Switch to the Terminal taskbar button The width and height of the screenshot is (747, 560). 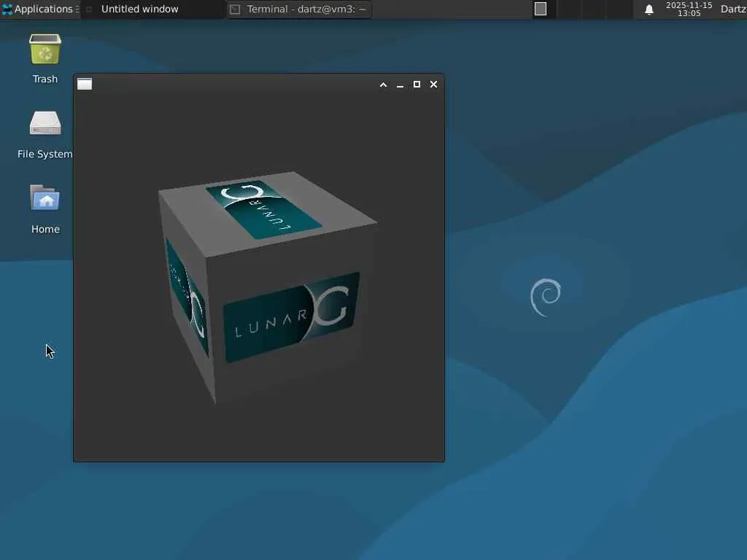(299, 9)
